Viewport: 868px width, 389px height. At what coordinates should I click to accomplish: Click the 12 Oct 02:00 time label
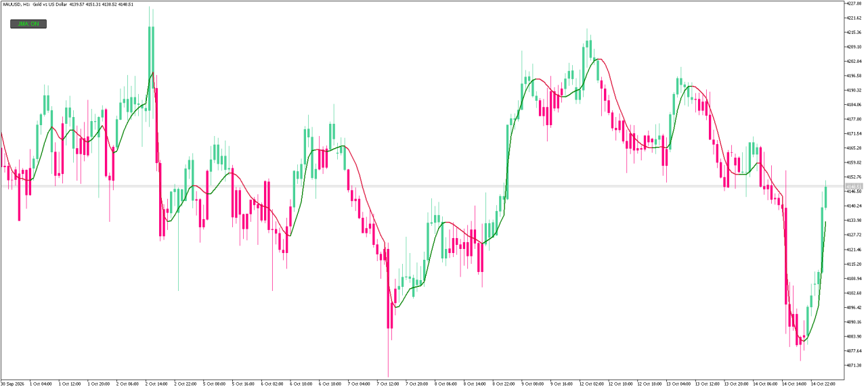592,384
